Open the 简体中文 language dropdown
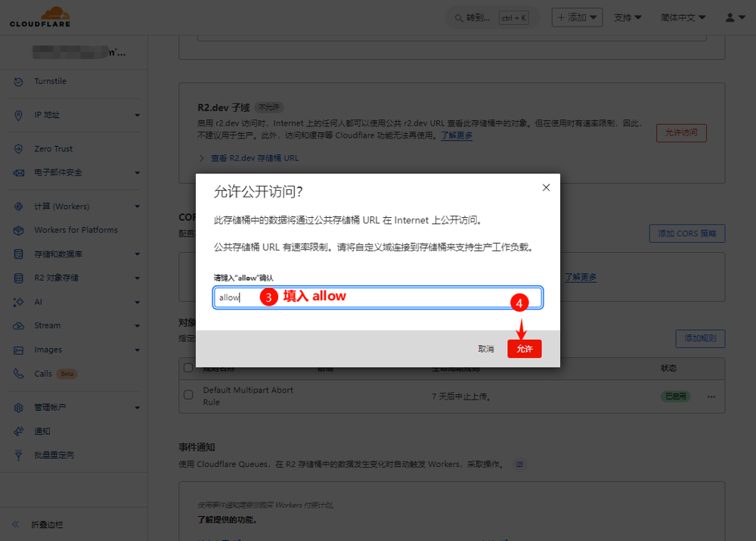 pos(683,17)
